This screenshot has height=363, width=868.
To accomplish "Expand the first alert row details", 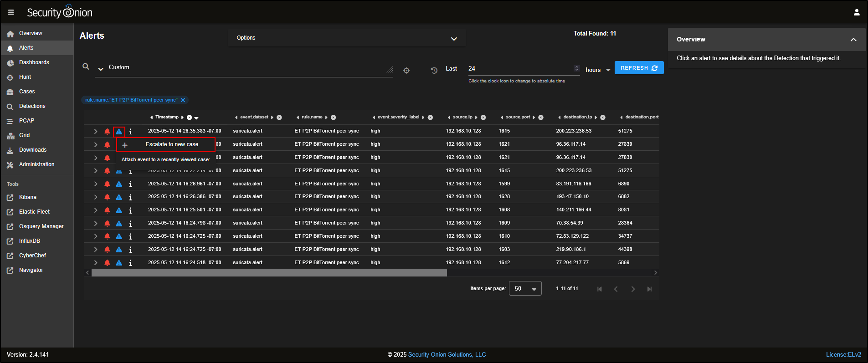I will click(x=96, y=132).
